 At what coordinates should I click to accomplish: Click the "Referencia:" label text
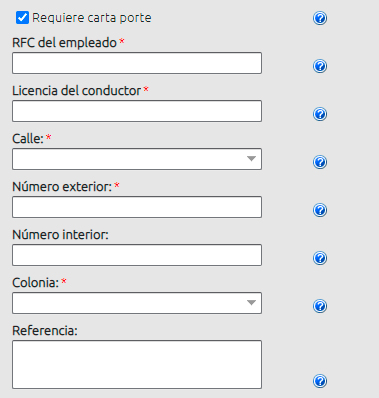(45, 331)
